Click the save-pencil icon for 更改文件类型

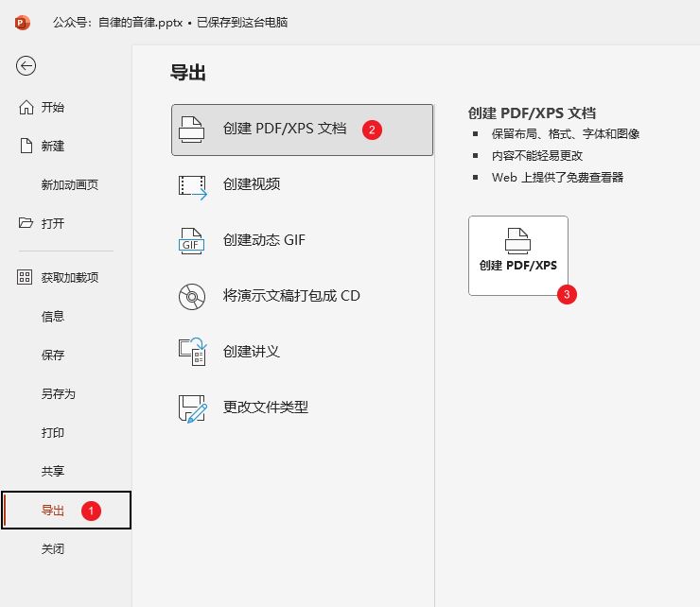click(x=192, y=408)
